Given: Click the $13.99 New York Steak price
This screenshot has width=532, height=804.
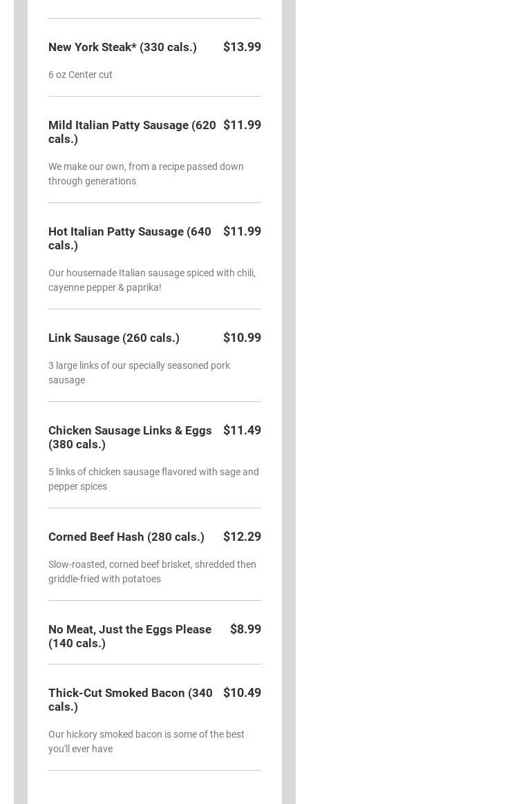Looking at the screenshot, I should pos(242,47).
